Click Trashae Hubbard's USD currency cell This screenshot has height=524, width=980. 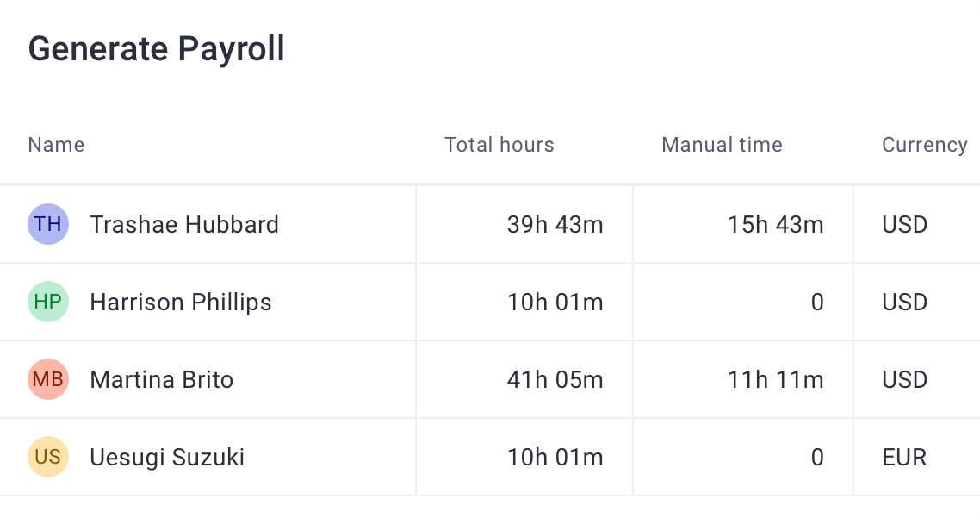coord(904,225)
